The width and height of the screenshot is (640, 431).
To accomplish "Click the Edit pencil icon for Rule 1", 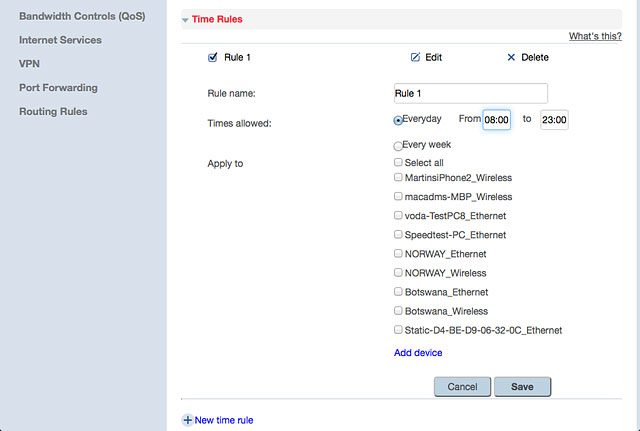I will pos(415,57).
